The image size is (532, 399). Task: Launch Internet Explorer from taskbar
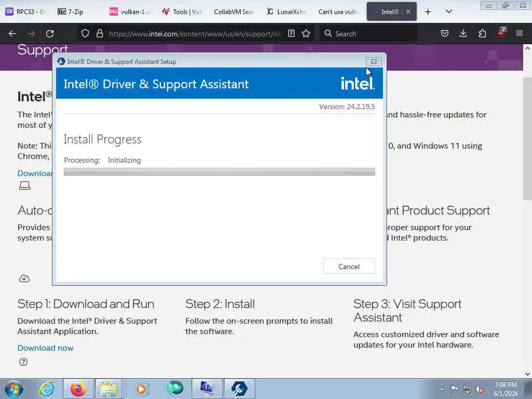point(46,389)
